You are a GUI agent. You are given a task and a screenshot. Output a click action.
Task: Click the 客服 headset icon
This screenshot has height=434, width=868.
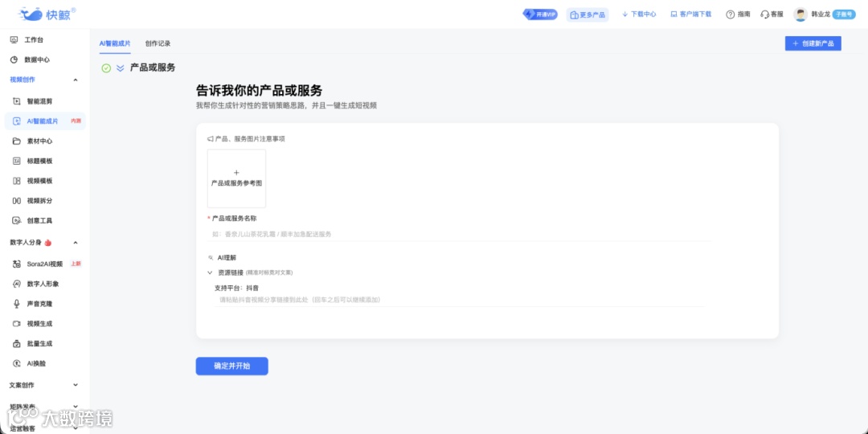(765, 14)
